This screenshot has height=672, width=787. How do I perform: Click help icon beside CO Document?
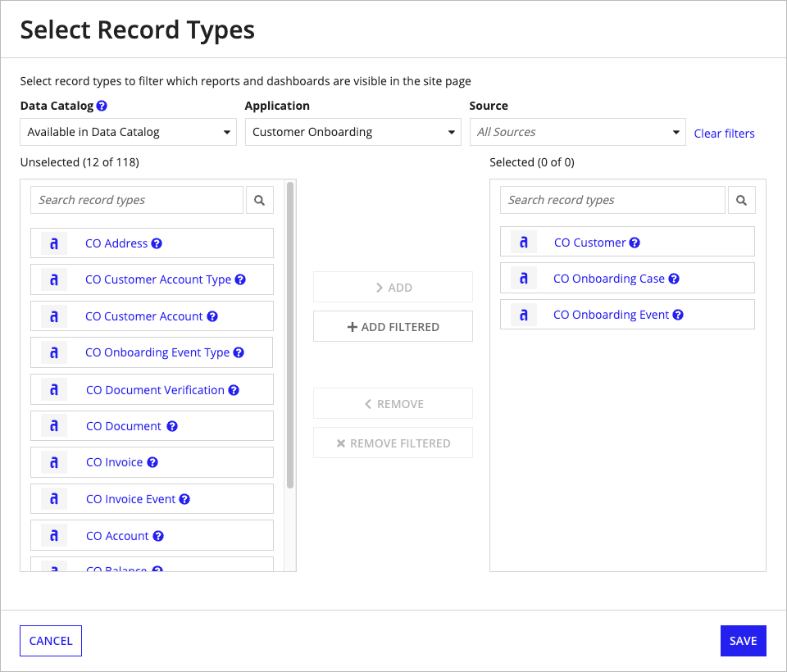pos(172,426)
